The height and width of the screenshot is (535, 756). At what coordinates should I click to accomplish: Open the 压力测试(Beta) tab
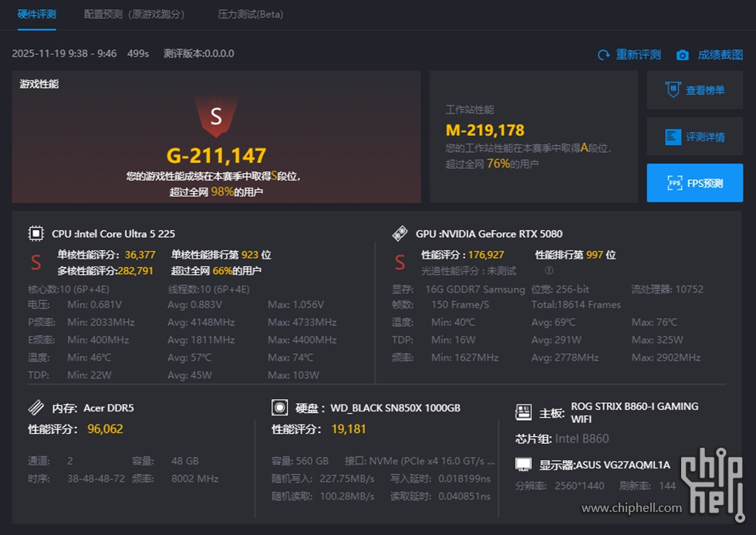(250, 14)
